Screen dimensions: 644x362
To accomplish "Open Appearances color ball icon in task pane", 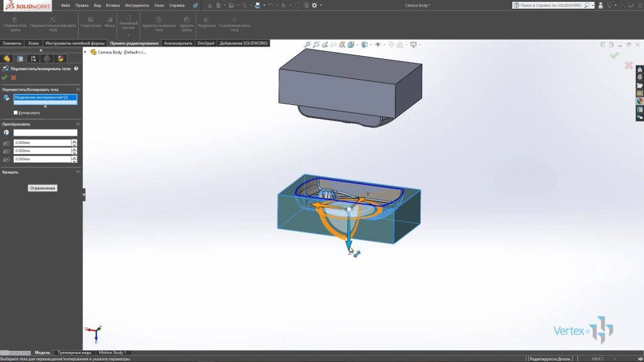I will pos(640,101).
